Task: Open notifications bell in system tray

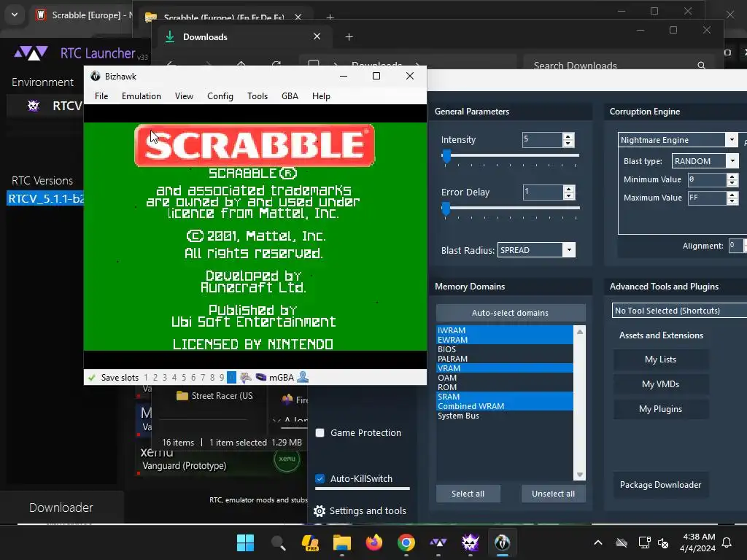Action: 727,542
